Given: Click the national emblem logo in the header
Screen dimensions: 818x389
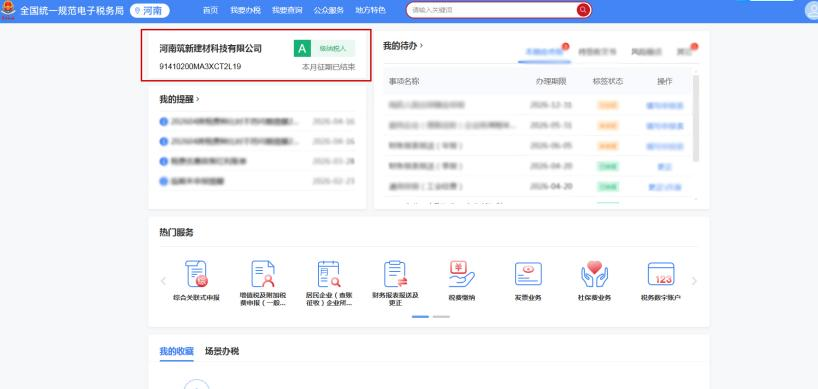Looking at the screenshot, I should (8, 10).
